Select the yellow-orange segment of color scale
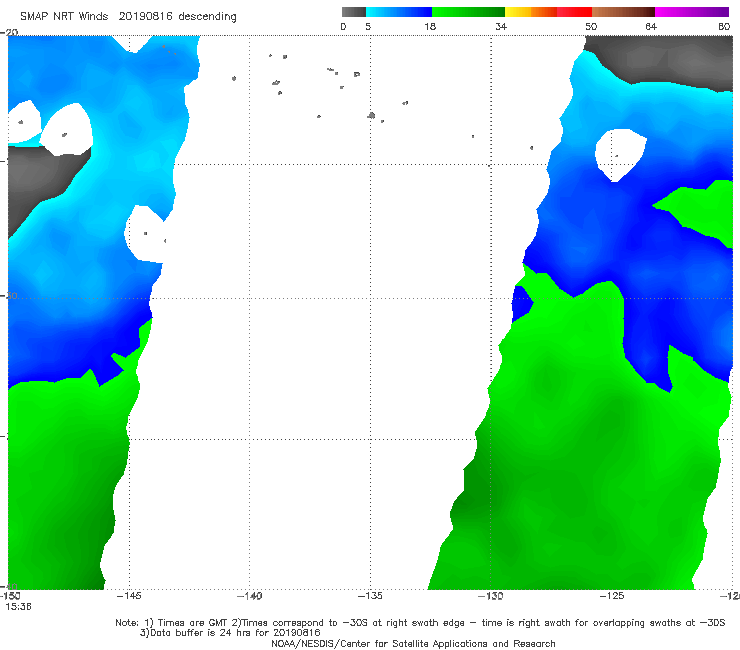The image size is (740, 650). tap(531, 12)
